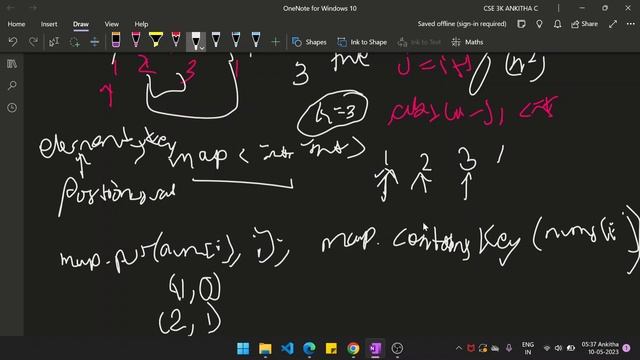This screenshot has width=640, height=360.
Task: Click the Undo arrow
Action: pos(13,42)
